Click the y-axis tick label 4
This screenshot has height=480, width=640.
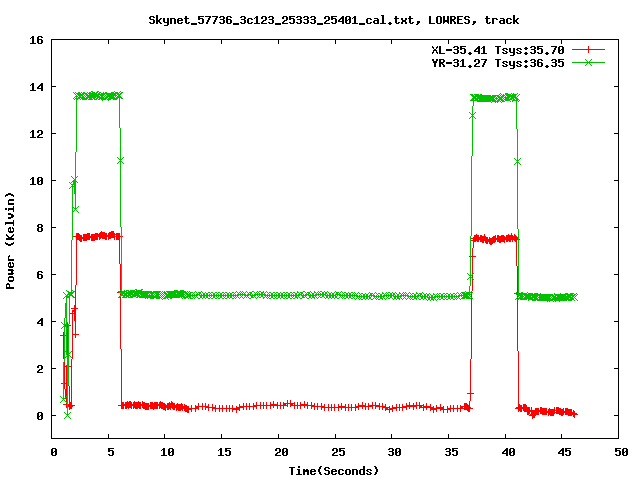pos(40,322)
